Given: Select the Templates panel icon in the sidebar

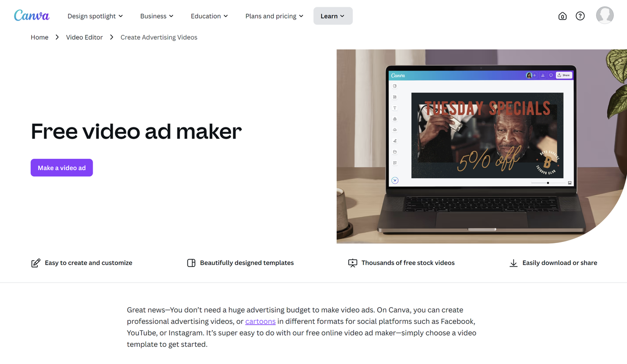Looking at the screenshot, I should [394, 85].
